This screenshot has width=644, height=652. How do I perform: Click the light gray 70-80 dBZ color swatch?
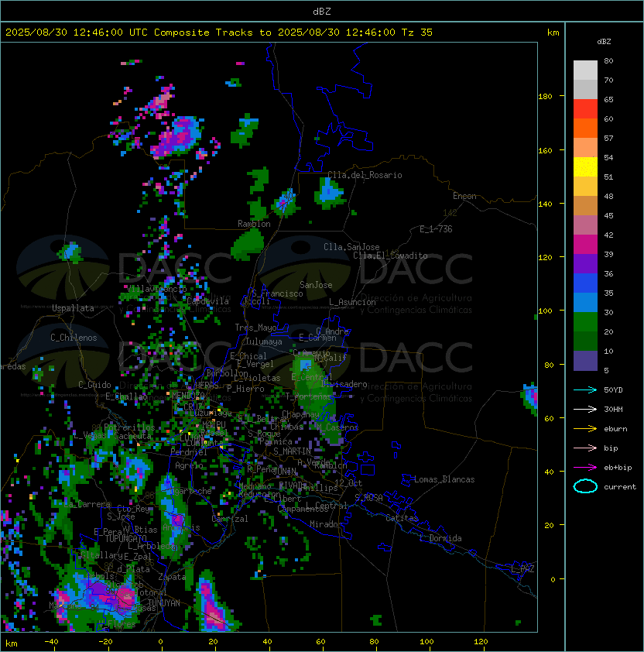(585, 70)
